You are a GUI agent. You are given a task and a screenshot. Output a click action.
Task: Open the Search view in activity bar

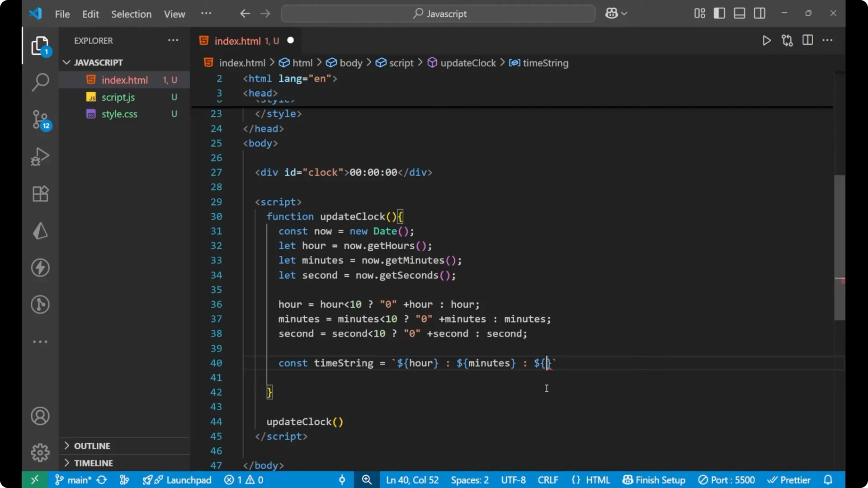(x=40, y=83)
